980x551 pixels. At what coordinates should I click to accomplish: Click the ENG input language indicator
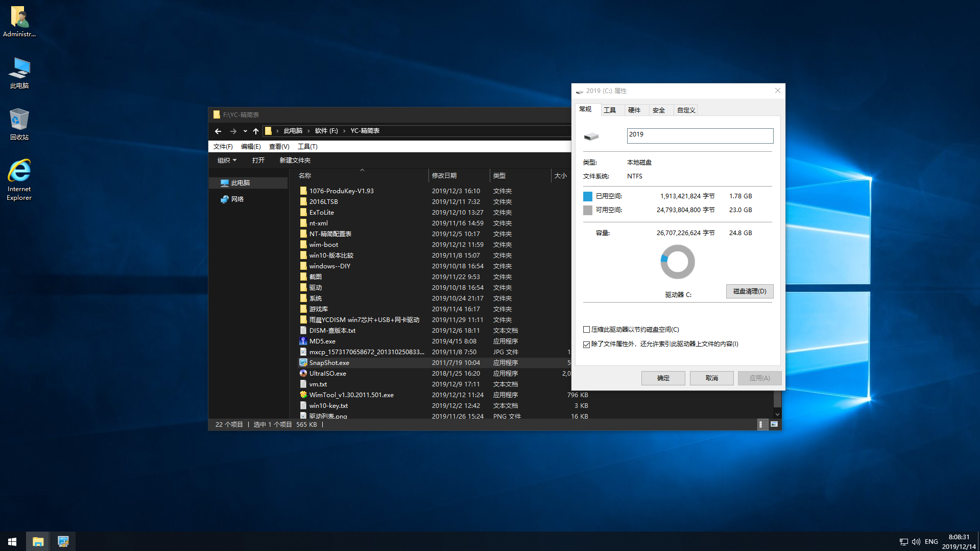point(931,542)
